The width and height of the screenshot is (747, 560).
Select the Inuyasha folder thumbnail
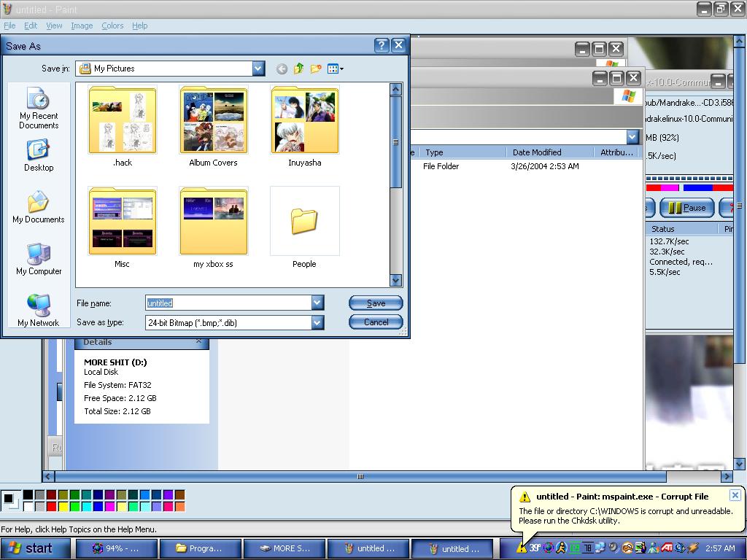[304, 121]
